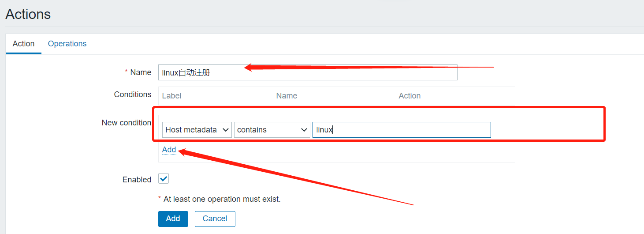The width and height of the screenshot is (644, 234).
Task: Open the Host metadata condition type dropdown
Action: pos(197,130)
